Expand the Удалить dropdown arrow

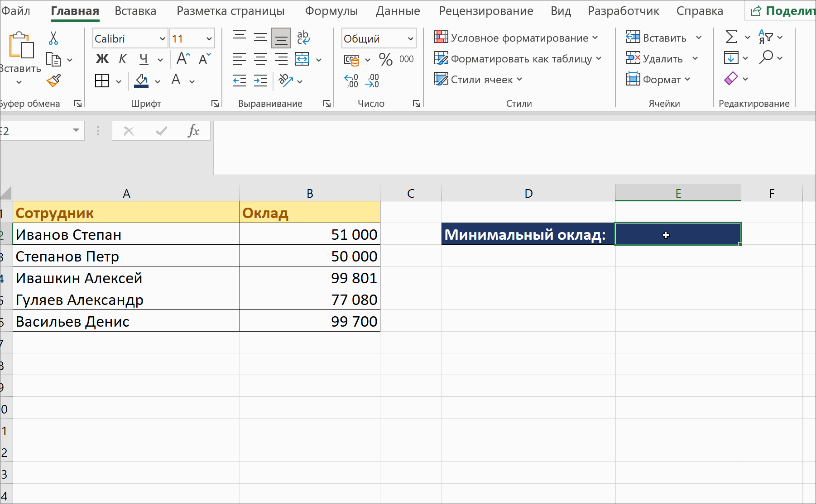click(x=695, y=59)
